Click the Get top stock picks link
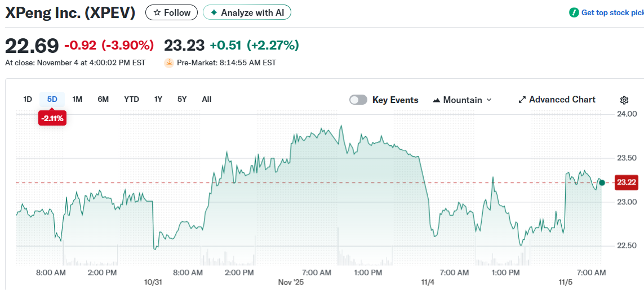Screen dimensions: 644x290 click(x=612, y=12)
